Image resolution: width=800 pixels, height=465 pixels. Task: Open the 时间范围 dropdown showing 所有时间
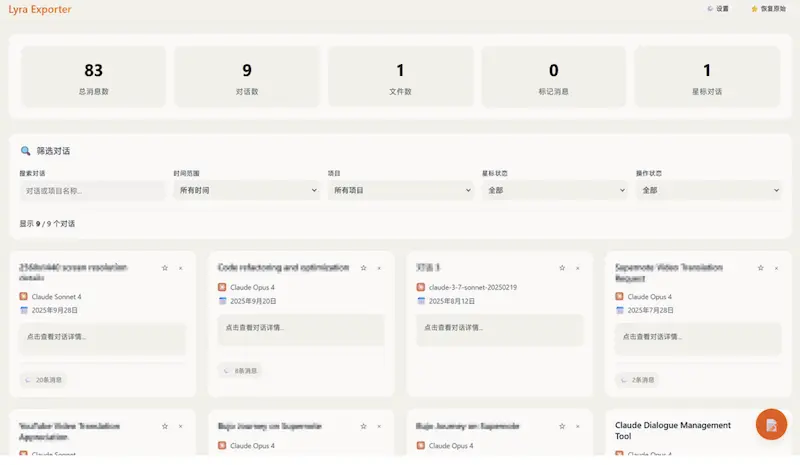click(246, 190)
